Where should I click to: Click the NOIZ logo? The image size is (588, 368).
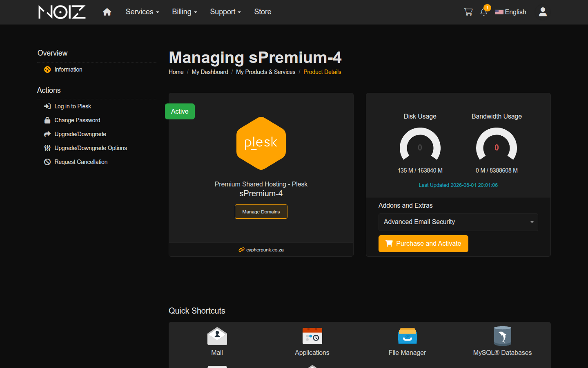pyautogui.click(x=62, y=12)
